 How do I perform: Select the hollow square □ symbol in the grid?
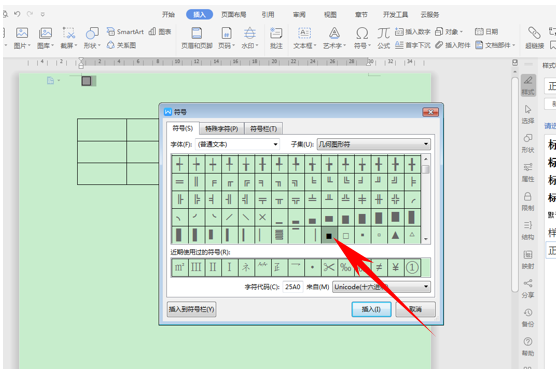pos(346,235)
